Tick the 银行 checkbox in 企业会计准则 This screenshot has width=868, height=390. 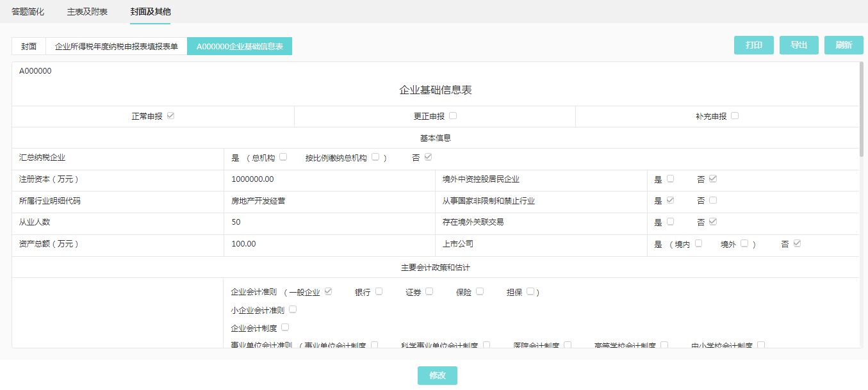click(x=379, y=291)
